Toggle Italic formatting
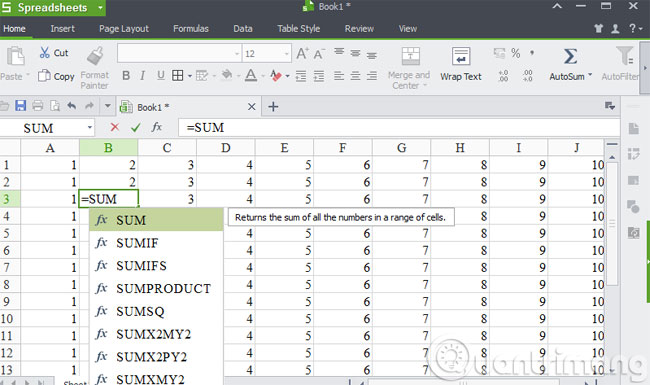The image size is (650, 385). pyautogui.click(x=143, y=76)
